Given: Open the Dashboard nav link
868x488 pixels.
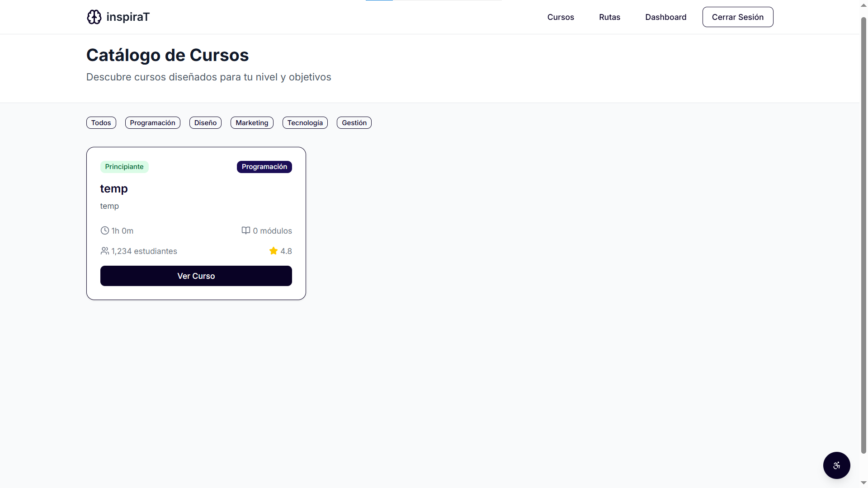Looking at the screenshot, I should (665, 17).
